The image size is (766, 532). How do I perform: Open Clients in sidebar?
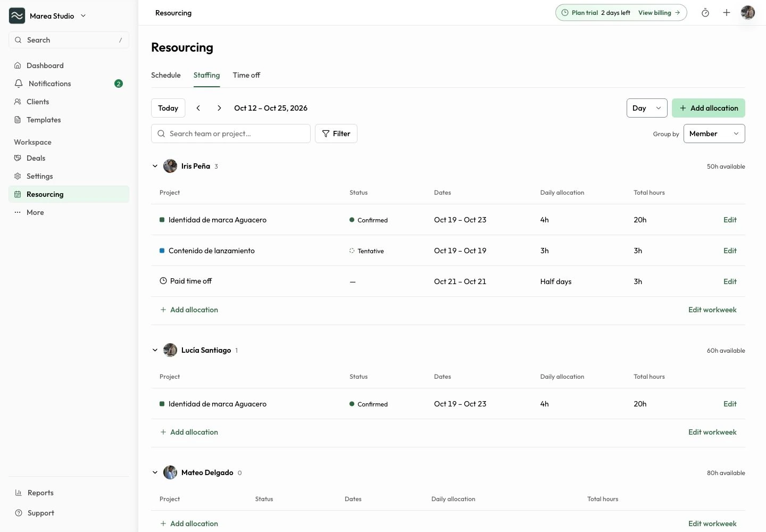pos(69,102)
